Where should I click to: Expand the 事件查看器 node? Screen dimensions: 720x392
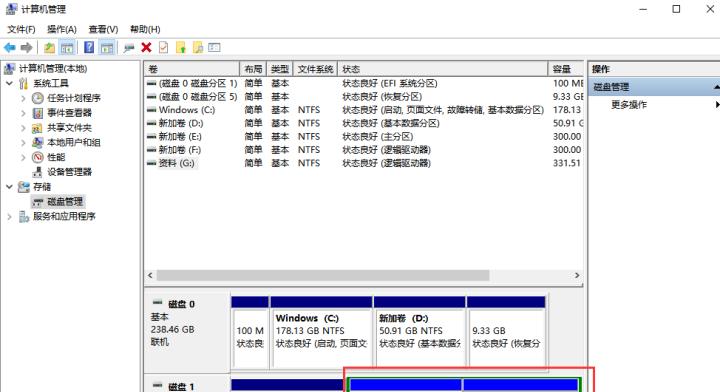(x=23, y=113)
